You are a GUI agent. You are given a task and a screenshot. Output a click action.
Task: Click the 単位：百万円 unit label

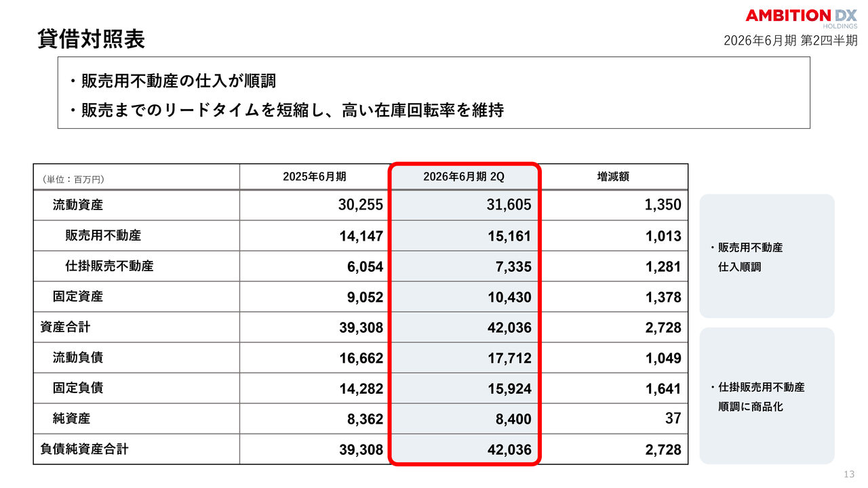tap(73, 179)
